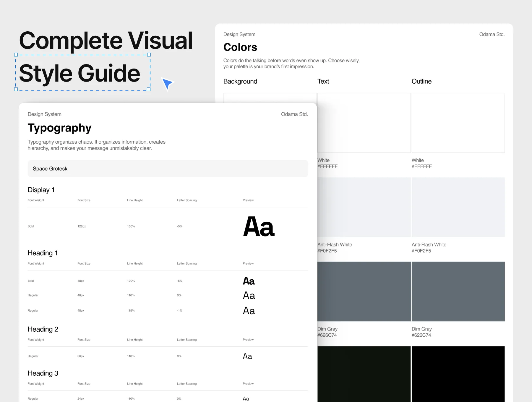Click the White swatch in Outline column
Image resolution: width=532 pixels, height=402 pixels.
tap(458, 123)
